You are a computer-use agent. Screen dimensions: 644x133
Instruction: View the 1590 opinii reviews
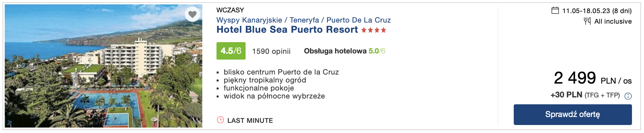[x=271, y=51]
